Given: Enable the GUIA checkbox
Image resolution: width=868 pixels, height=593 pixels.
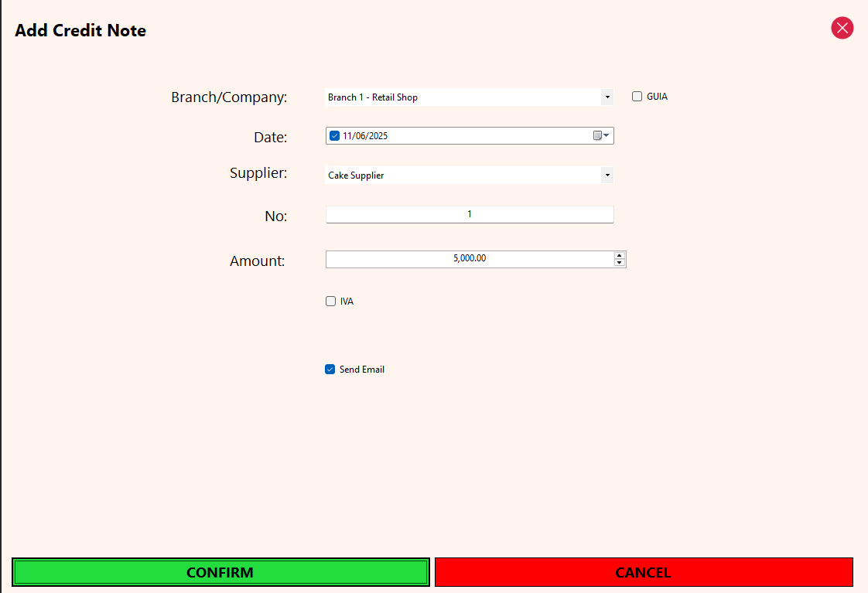Looking at the screenshot, I should [637, 96].
